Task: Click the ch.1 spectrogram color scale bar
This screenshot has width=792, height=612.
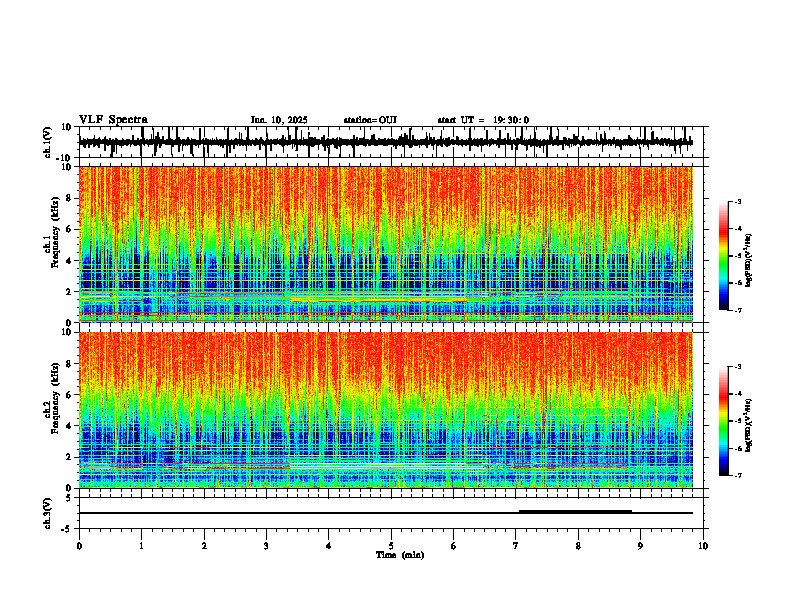Action: point(724,256)
